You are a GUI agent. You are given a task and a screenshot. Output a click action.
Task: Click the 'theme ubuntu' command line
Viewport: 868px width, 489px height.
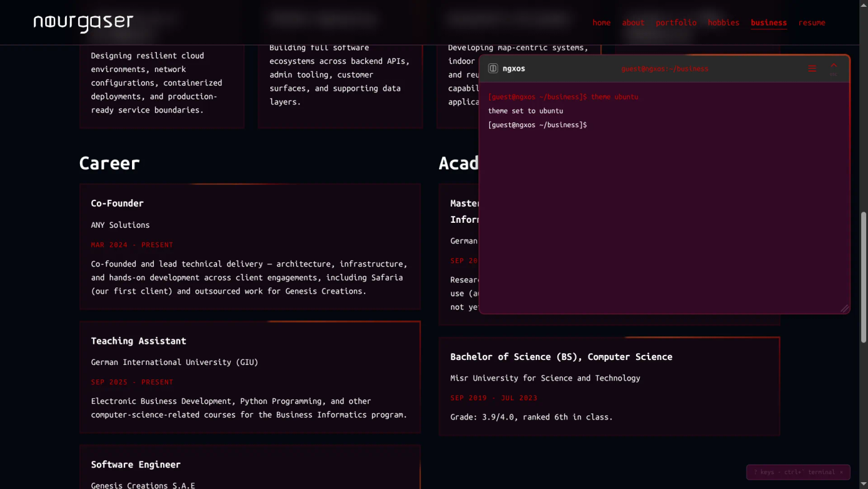[x=563, y=97]
